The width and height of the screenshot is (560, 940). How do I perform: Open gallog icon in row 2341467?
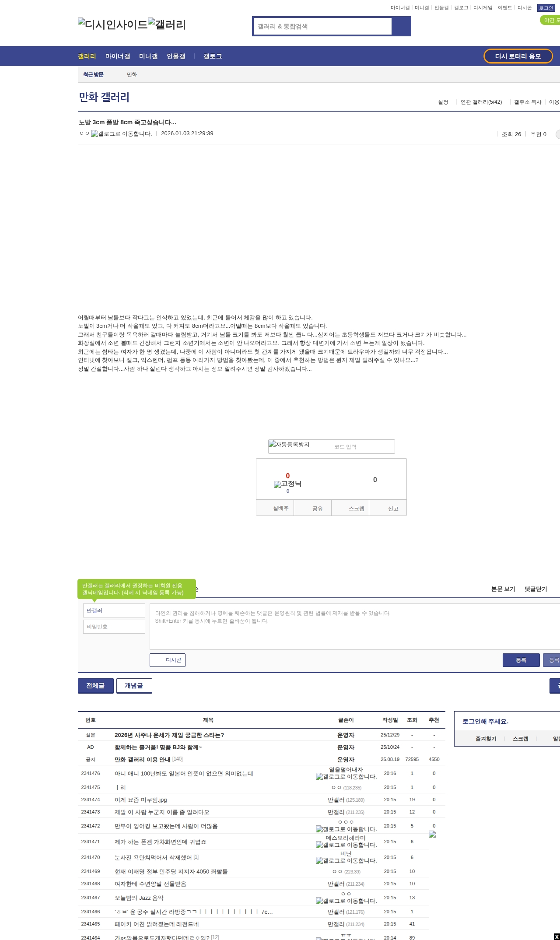tap(346, 901)
